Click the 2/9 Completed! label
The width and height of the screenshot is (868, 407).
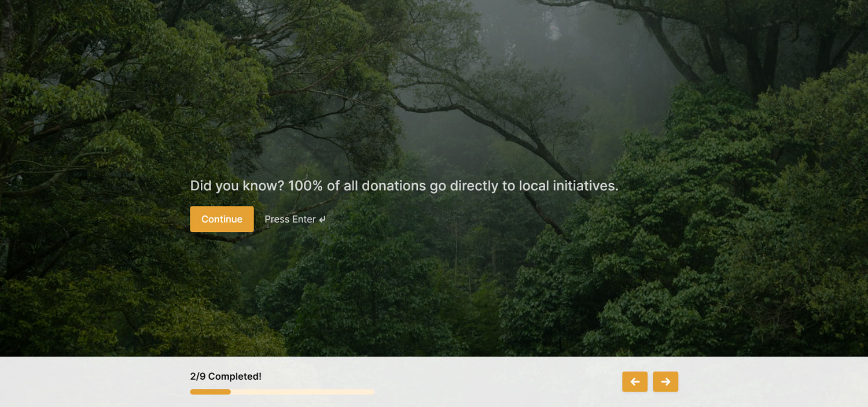click(226, 376)
